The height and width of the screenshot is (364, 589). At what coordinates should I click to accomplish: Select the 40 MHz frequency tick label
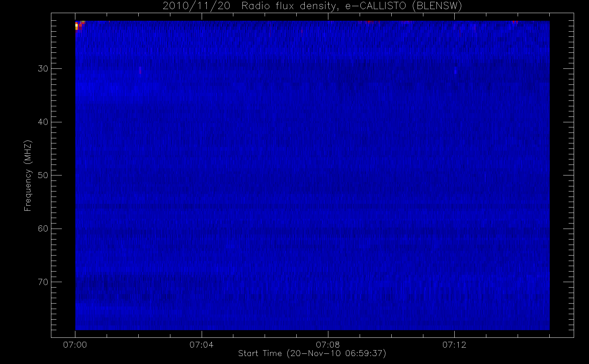(x=43, y=122)
